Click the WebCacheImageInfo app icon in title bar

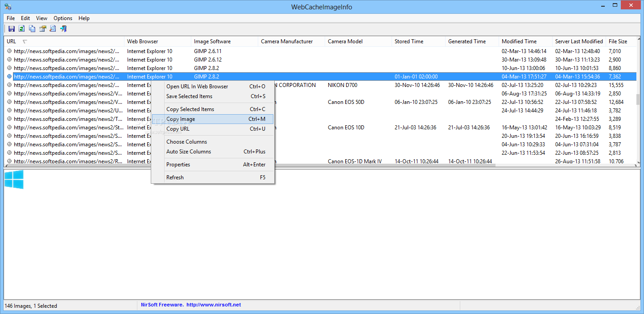(x=8, y=7)
